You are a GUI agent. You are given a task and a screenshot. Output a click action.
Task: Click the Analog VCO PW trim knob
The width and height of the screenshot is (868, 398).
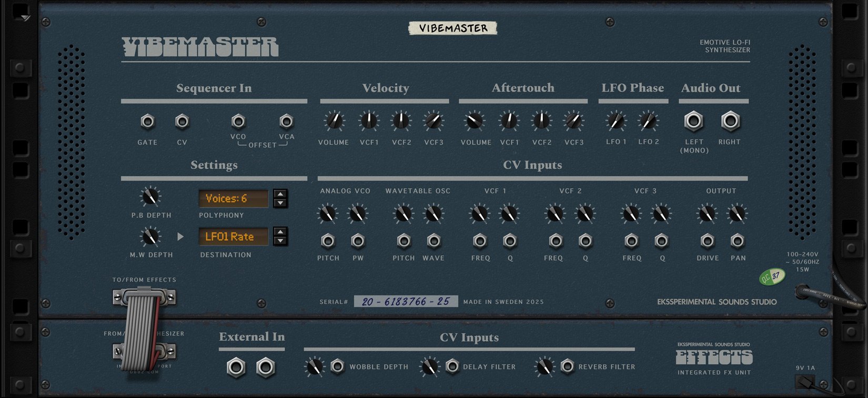point(358,214)
